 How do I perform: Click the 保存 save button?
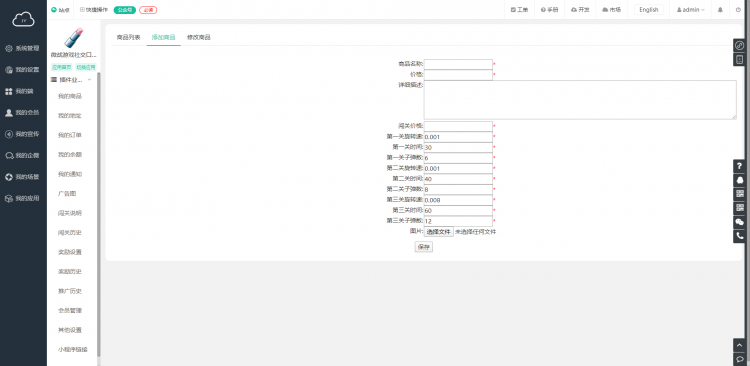click(x=424, y=247)
